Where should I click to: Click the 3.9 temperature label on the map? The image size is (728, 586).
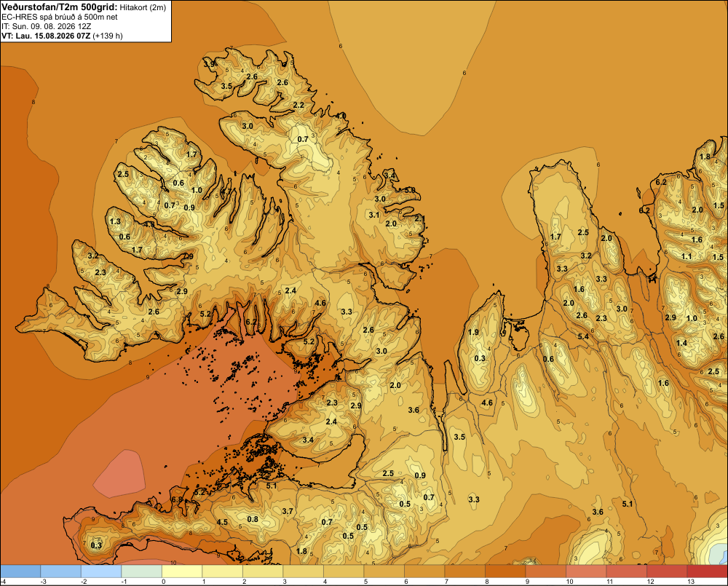click(210, 63)
